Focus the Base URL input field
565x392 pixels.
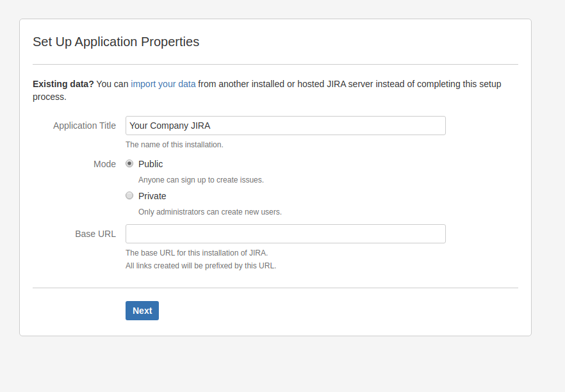(x=286, y=234)
